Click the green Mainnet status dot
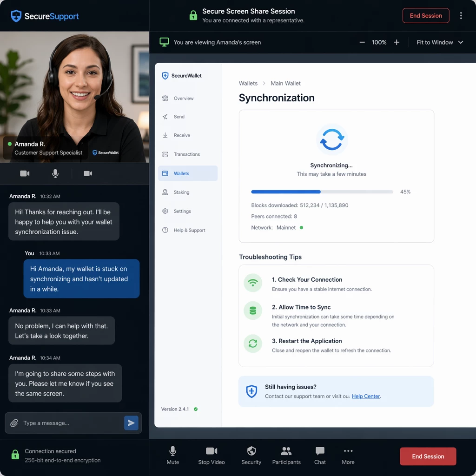The height and width of the screenshot is (476, 476). pyautogui.click(x=301, y=227)
